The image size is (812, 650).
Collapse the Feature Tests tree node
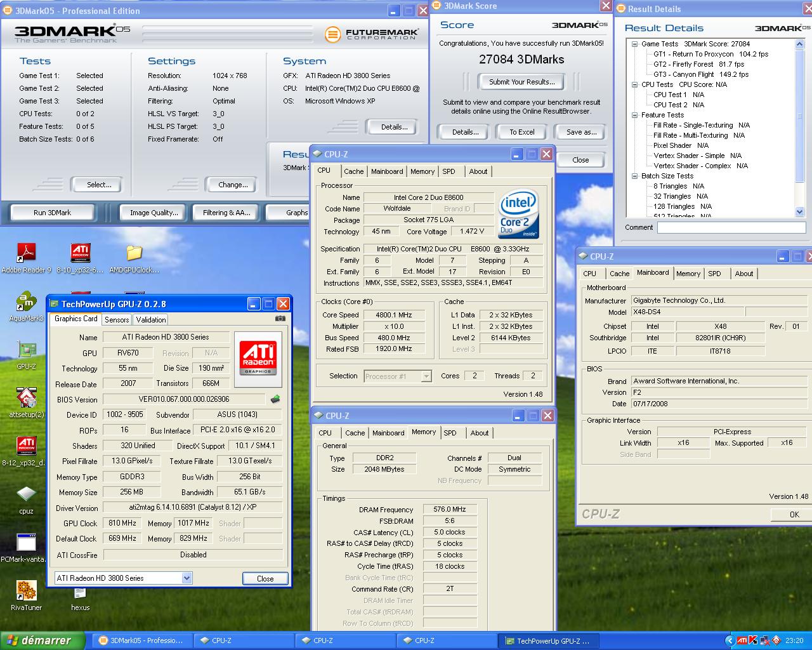[634, 115]
